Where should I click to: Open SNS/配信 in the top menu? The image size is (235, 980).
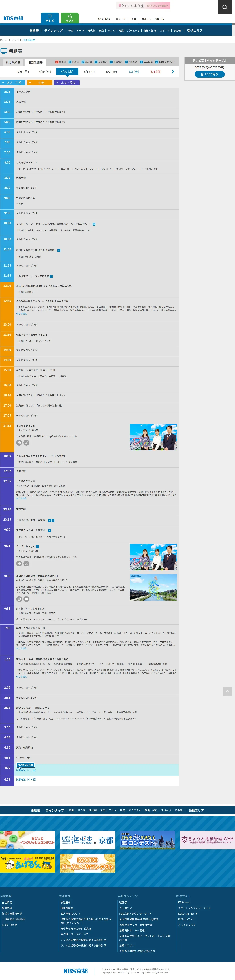[104, 19]
